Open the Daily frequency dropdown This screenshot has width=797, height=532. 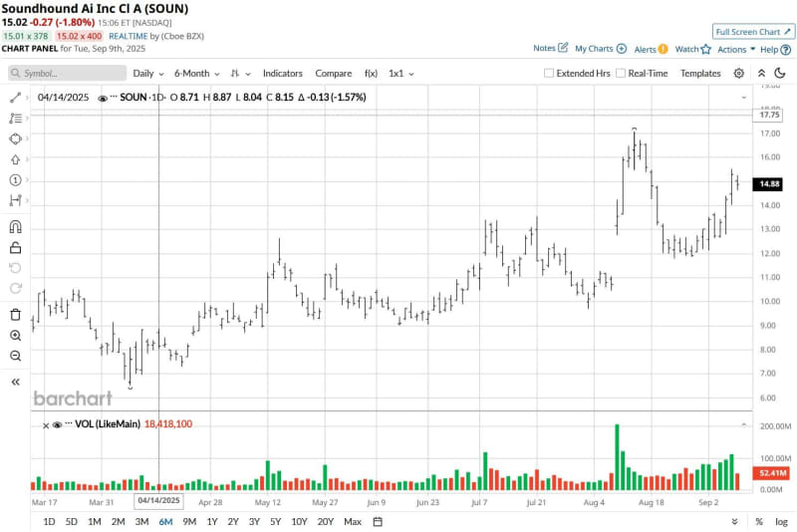[148, 73]
